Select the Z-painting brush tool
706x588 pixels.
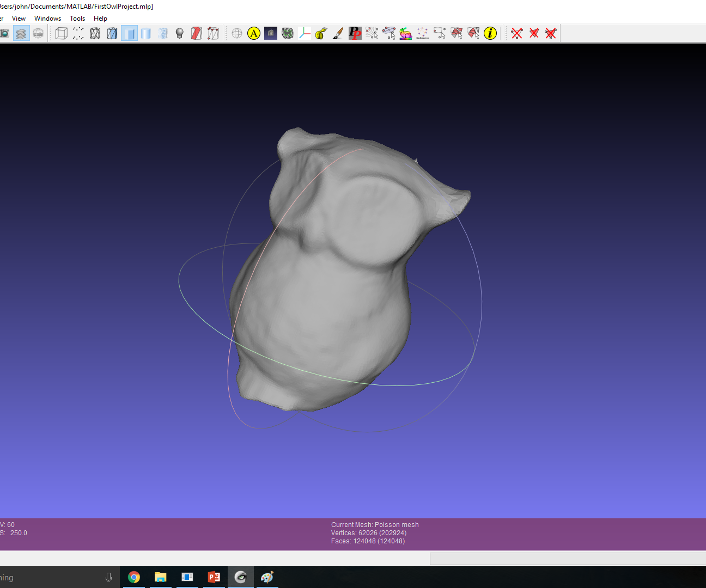(338, 33)
